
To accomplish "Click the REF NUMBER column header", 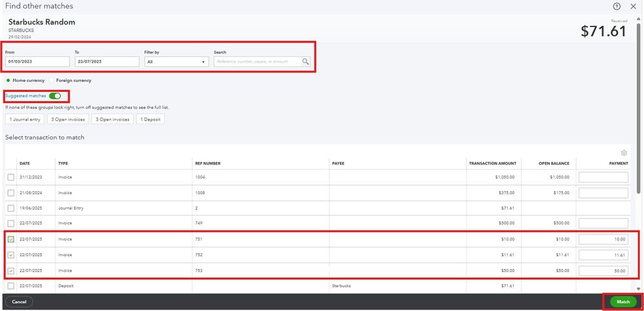I will 207,163.
